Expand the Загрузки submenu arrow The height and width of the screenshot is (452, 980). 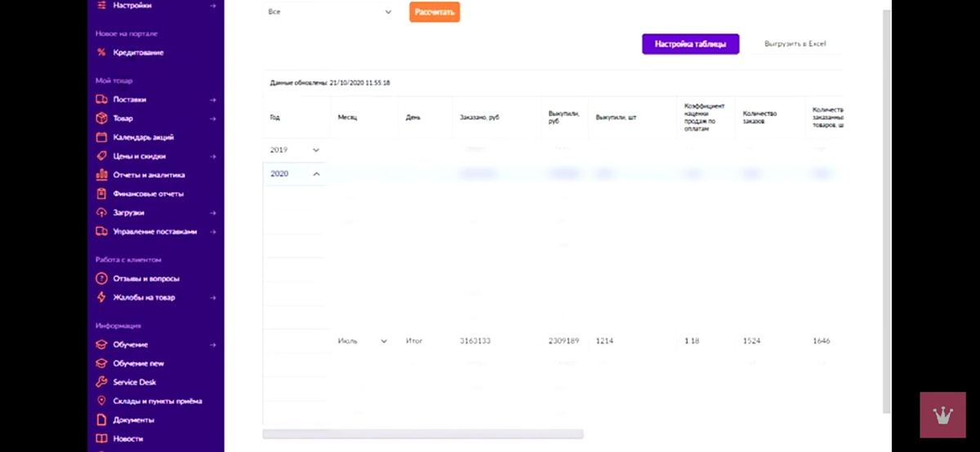[212, 212]
